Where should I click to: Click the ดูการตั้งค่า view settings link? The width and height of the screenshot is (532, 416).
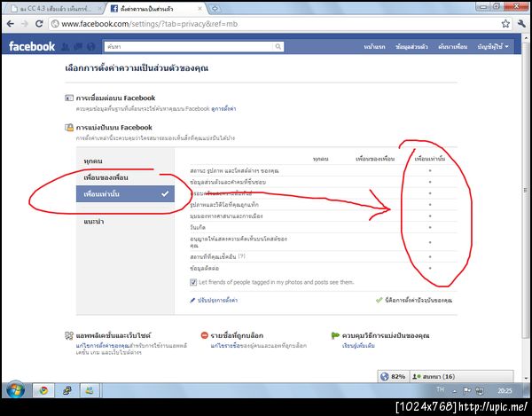click(223, 109)
